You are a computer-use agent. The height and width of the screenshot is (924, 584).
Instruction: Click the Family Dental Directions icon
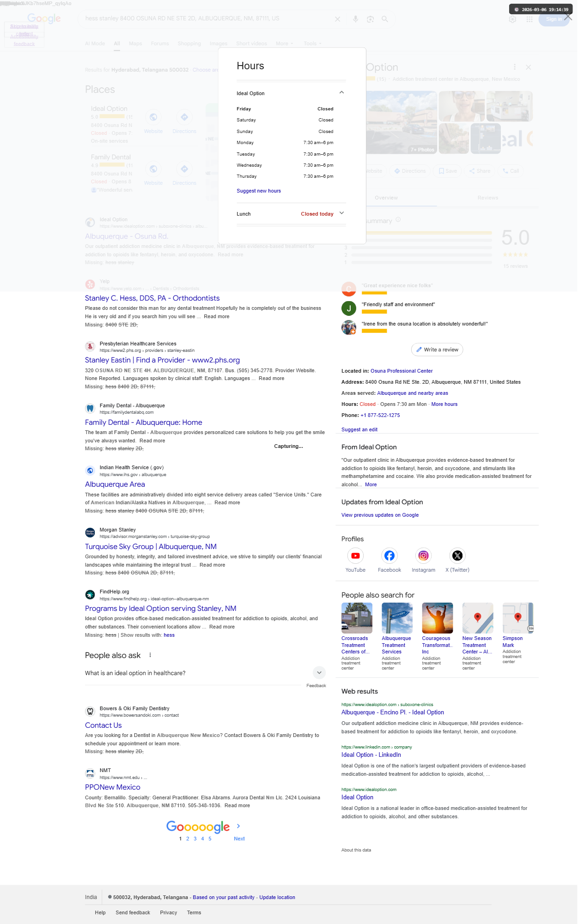(x=184, y=169)
